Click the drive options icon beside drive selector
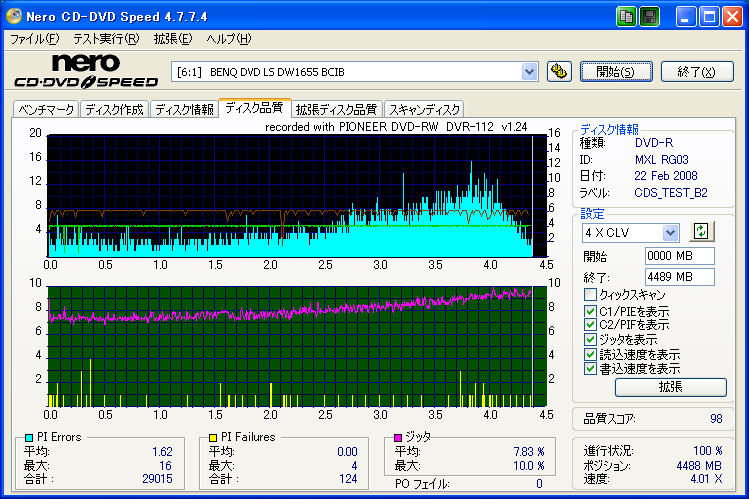749x499 pixels. [559, 72]
